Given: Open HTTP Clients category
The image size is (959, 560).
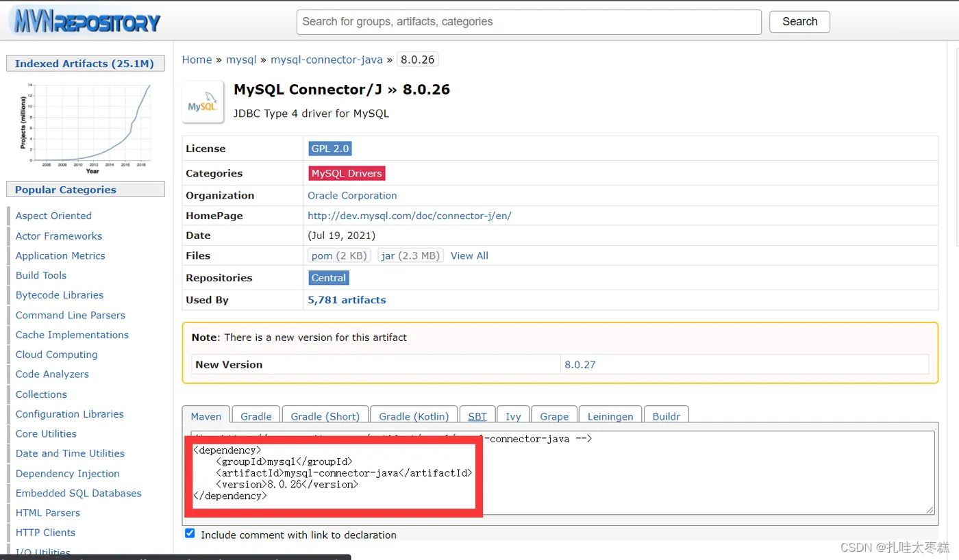Looking at the screenshot, I should pos(45,533).
